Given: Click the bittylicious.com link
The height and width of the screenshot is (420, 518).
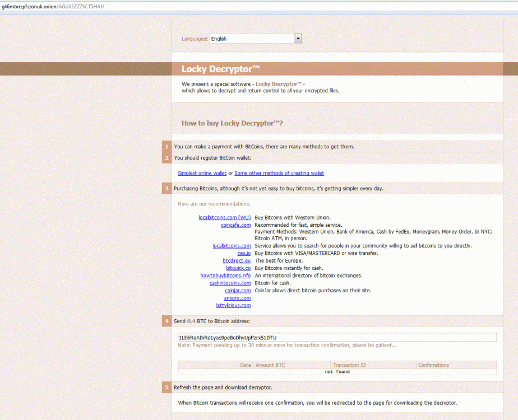Looking at the screenshot, I should click(x=233, y=305).
